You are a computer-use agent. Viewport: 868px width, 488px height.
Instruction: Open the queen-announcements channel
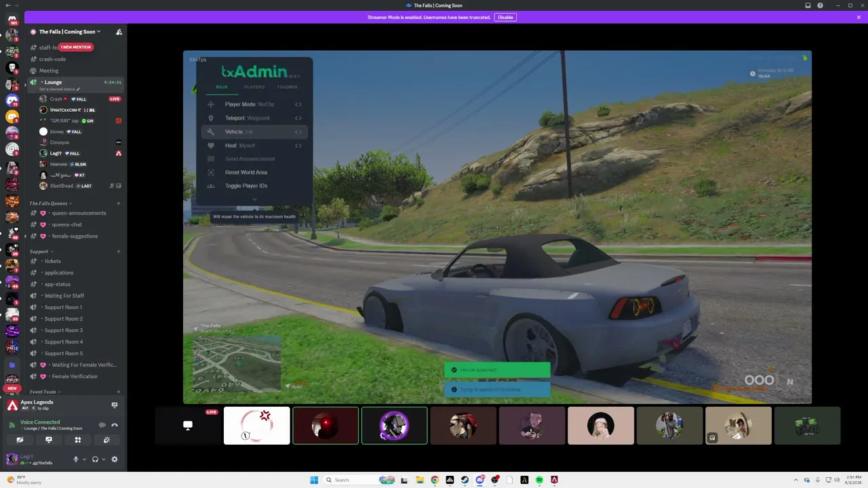(x=75, y=213)
